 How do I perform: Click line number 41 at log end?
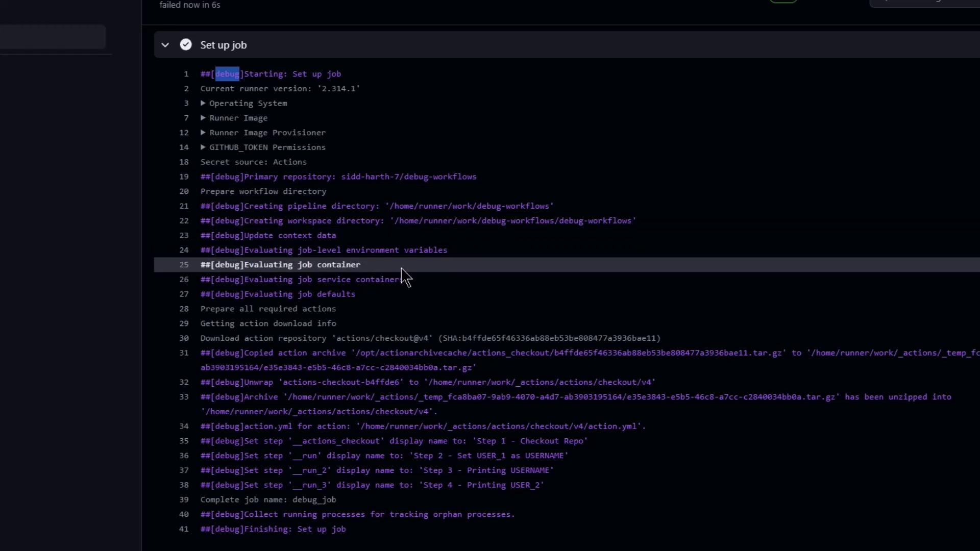click(x=184, y=529)
